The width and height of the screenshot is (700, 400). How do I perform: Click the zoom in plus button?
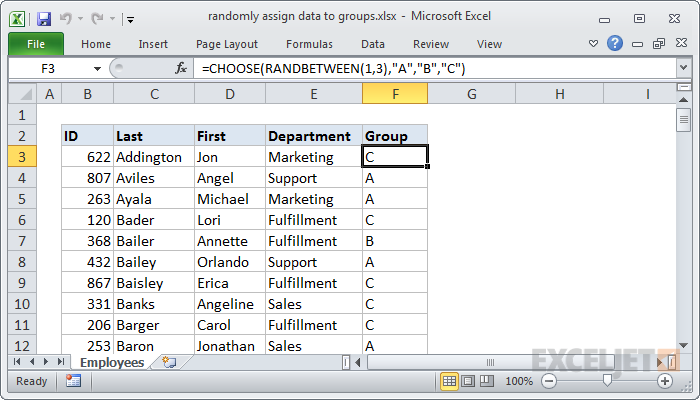pyautogui.click(x=664, y=381)
